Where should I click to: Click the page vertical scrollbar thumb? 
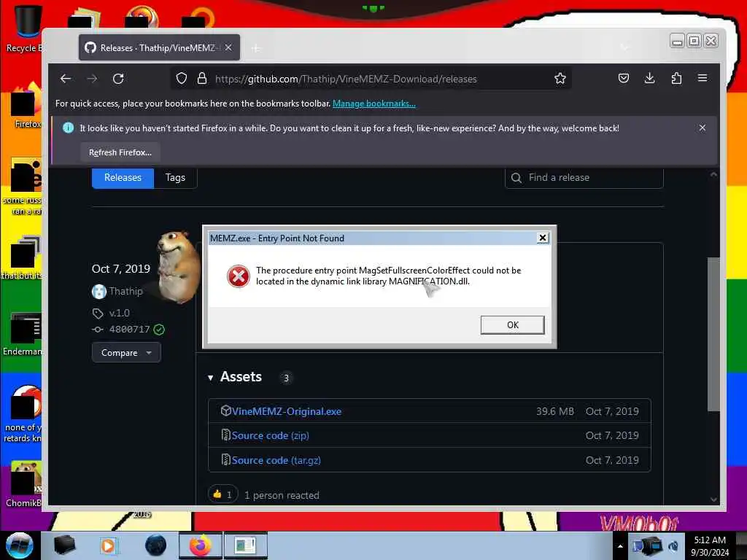click(x=713, y=333)
